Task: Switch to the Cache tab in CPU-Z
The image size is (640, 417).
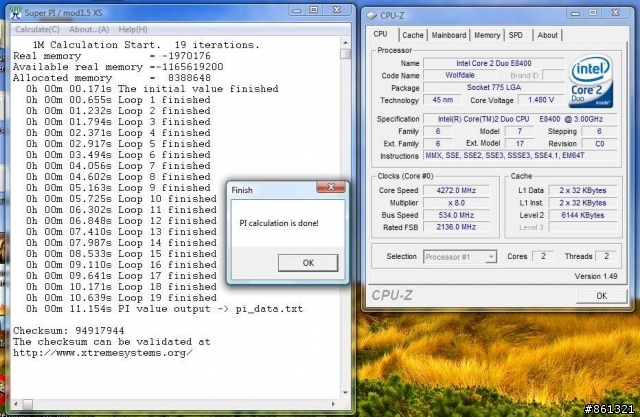Action: click(413, 35)
